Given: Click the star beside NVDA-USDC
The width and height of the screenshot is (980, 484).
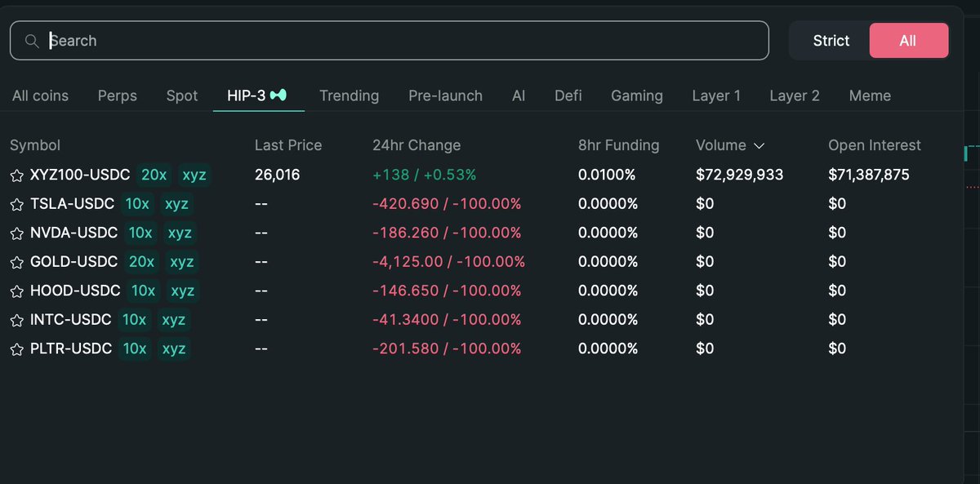Looking at the screenshot, I should [16, 233].
